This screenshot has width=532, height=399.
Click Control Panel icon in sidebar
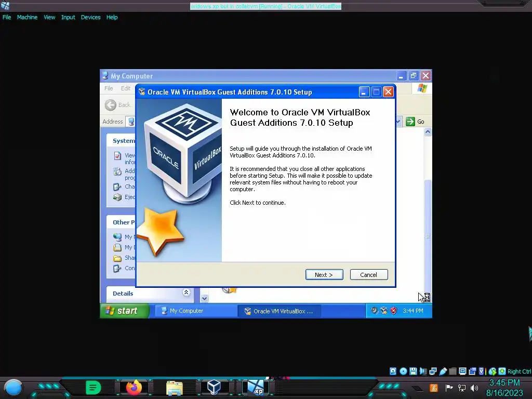[x=117, y=269]
